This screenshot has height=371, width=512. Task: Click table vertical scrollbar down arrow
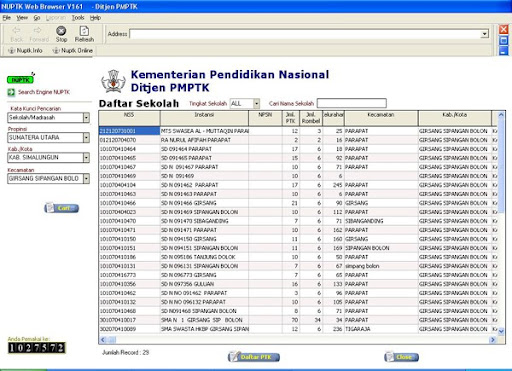pos(501,331)
